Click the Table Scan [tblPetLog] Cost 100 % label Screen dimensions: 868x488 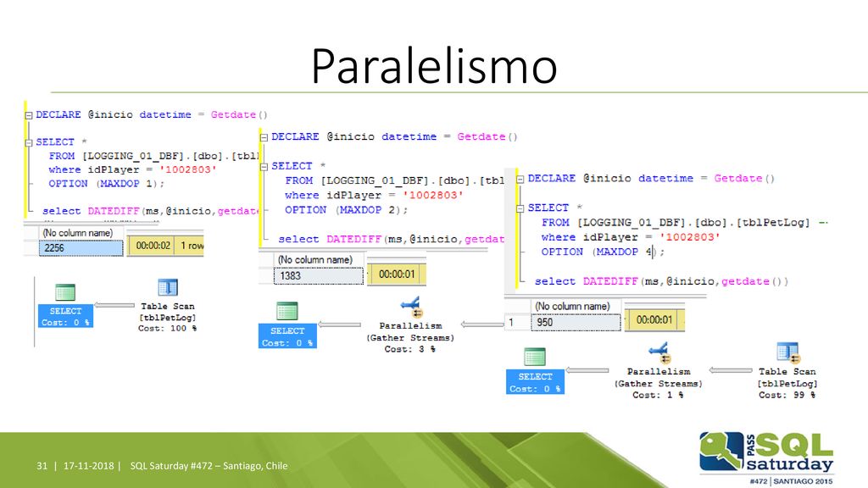click(167, 317)
